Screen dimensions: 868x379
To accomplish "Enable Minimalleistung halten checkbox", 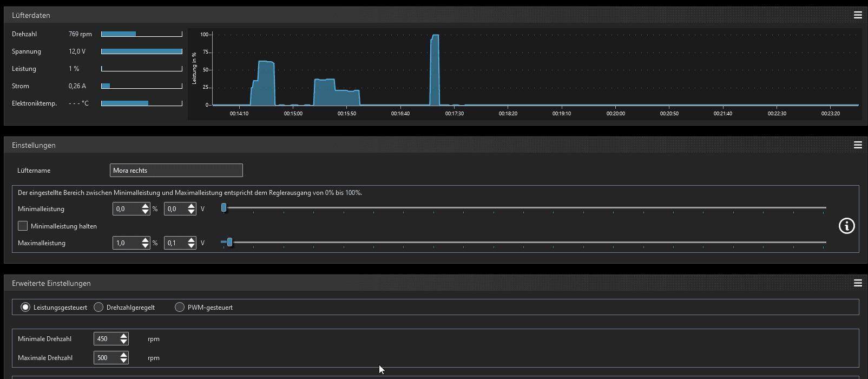I will [23, 226].
